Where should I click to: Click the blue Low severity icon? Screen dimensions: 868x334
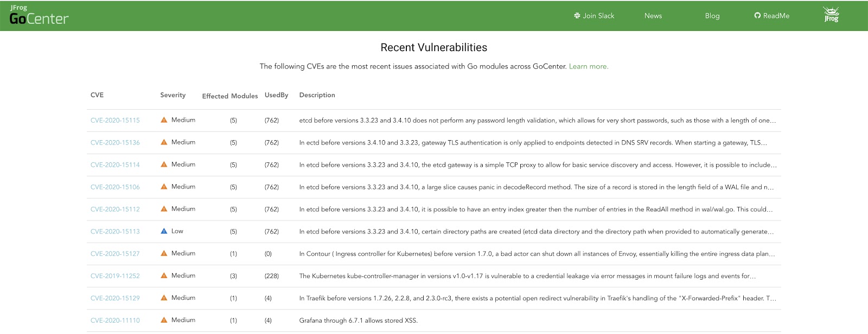(164, 231)
